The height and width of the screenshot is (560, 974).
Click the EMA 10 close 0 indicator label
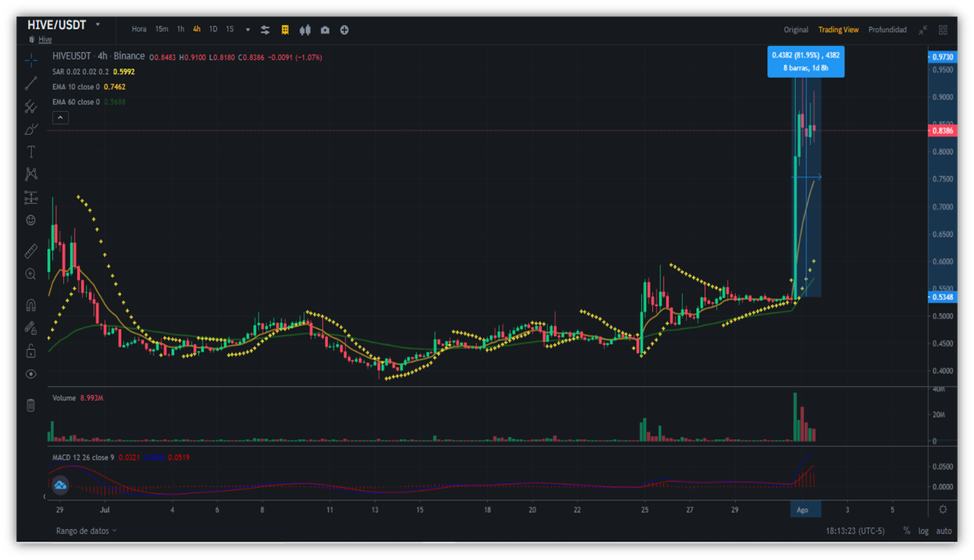coord(76,87)
